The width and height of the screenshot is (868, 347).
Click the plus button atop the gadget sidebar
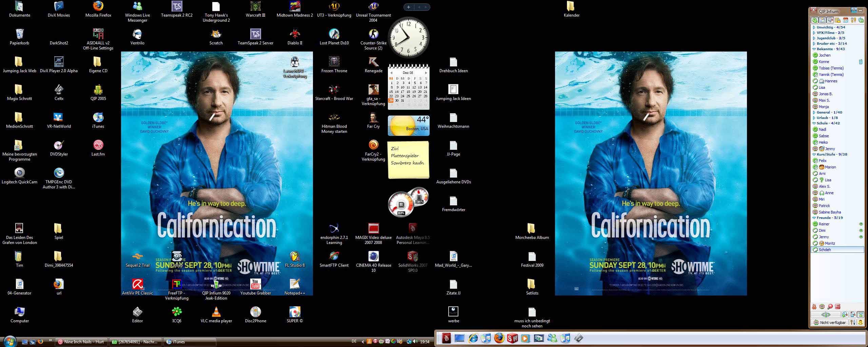tap(409, 7)
